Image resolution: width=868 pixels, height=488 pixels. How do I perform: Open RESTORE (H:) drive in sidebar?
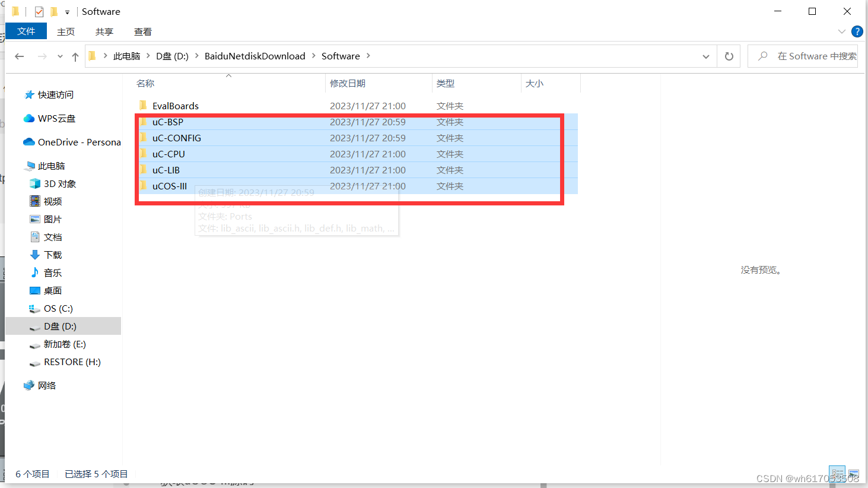[72, 362]
